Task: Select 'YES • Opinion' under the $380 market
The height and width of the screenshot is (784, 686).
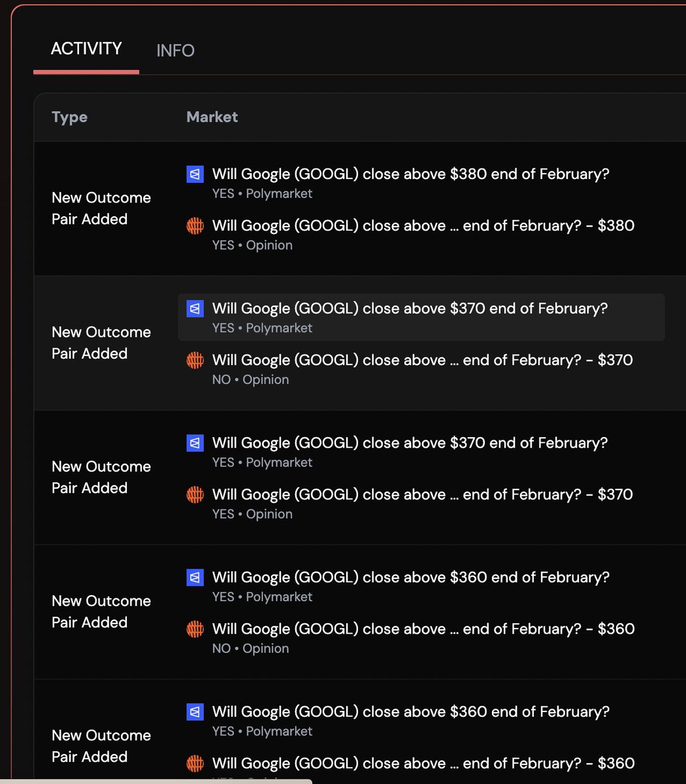Action: (x=252, y=246)
